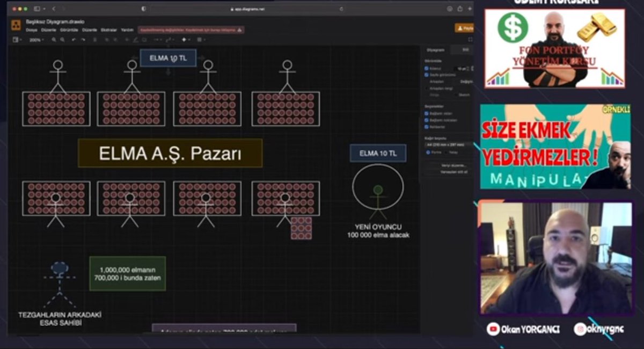Select the Yatay radio button
Image resolution: width=644 pixels, height=349 pixels.
pos(445,152)
